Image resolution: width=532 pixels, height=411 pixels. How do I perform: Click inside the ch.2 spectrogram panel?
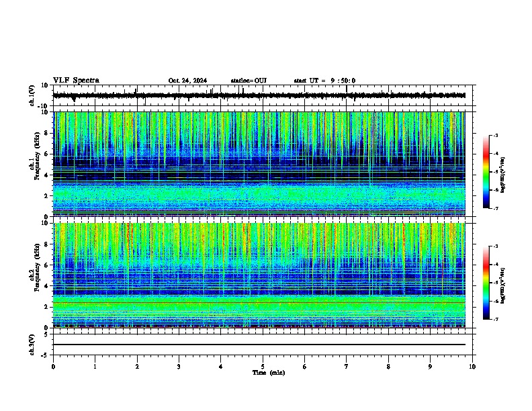point(259,275)
